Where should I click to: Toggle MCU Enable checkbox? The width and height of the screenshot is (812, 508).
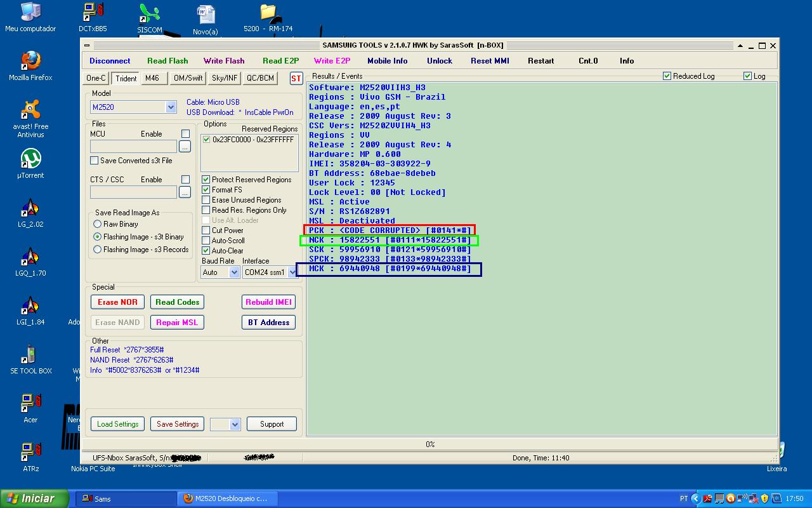coord(185,134)
